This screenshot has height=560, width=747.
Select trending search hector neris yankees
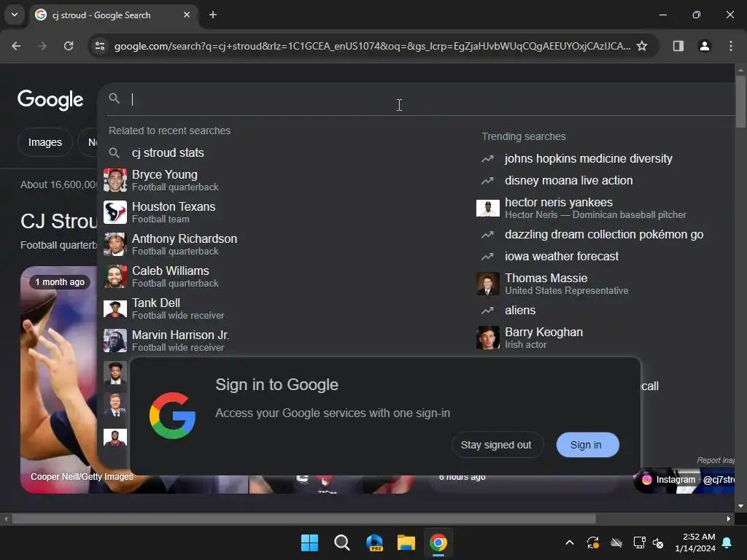click(x=595, y=208)
